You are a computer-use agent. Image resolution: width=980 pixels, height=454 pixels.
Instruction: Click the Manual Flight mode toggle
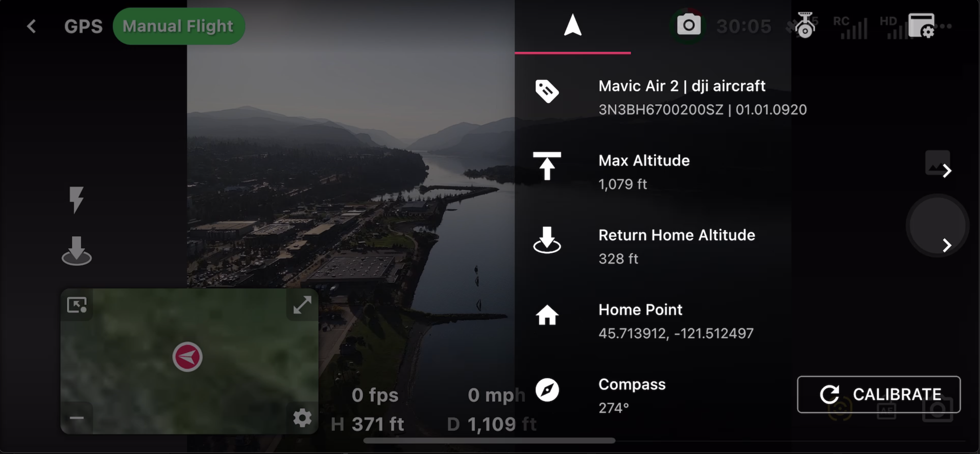178,25
